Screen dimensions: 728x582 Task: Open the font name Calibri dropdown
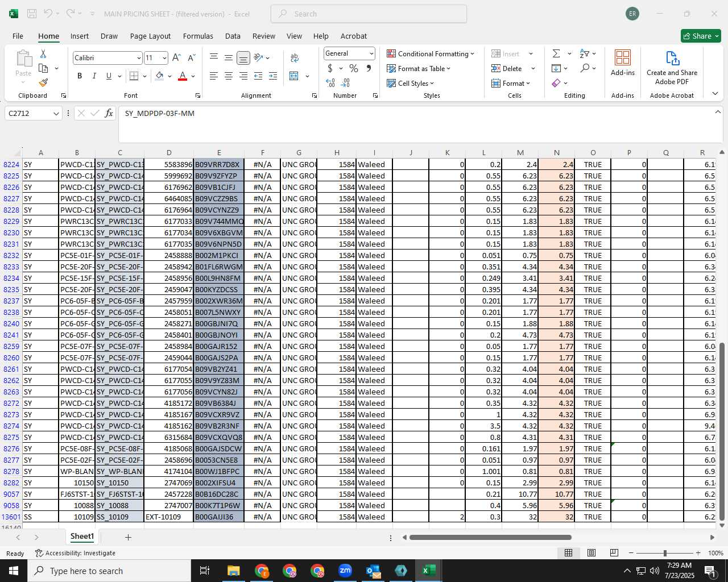point(138,58)
